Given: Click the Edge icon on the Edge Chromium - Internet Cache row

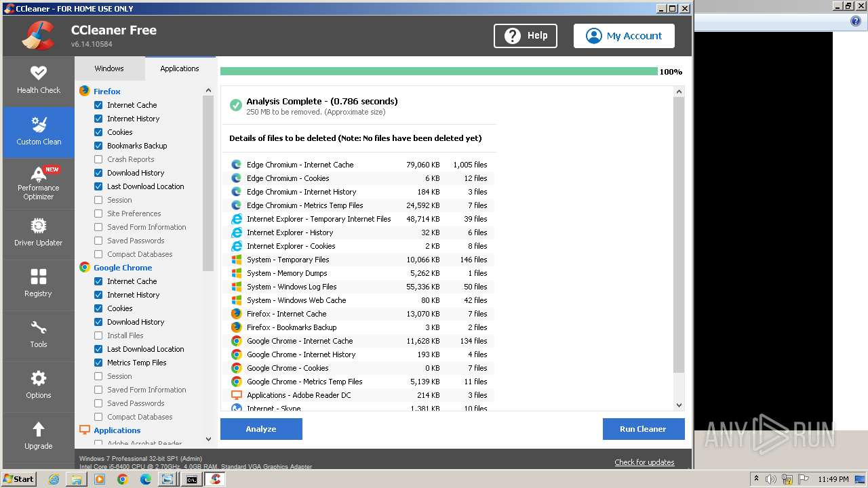Looking at the screenshot, I should (237, 165).
